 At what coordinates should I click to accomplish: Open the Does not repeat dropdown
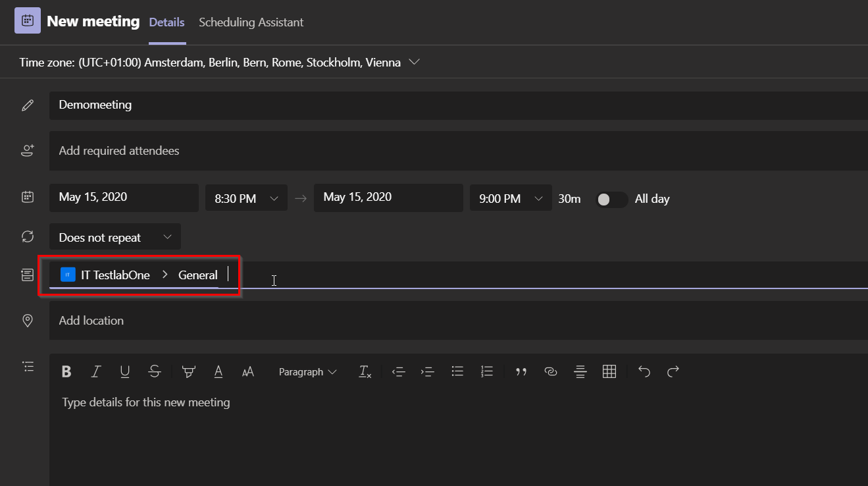115,237
